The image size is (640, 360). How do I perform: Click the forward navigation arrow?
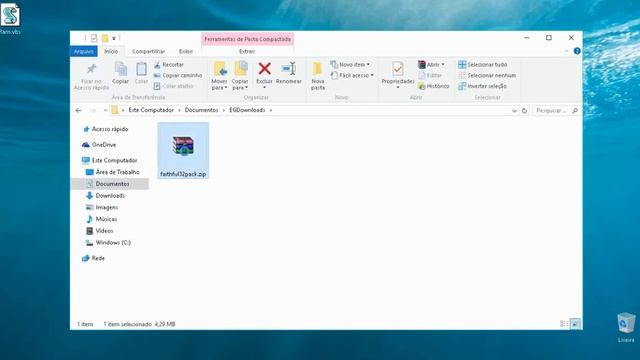[x=93, y=110]
